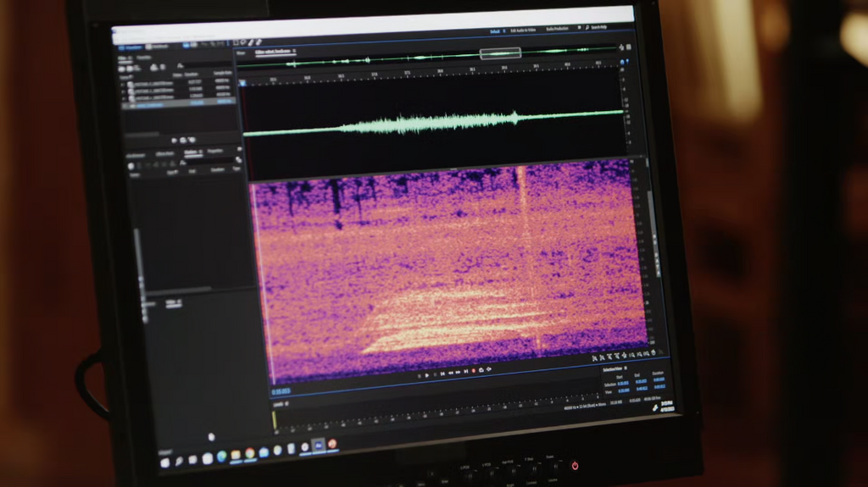Viewport: 868px width, 487px height.
Task: Play selected file in Files panel preview
Action: pos(175,141)
